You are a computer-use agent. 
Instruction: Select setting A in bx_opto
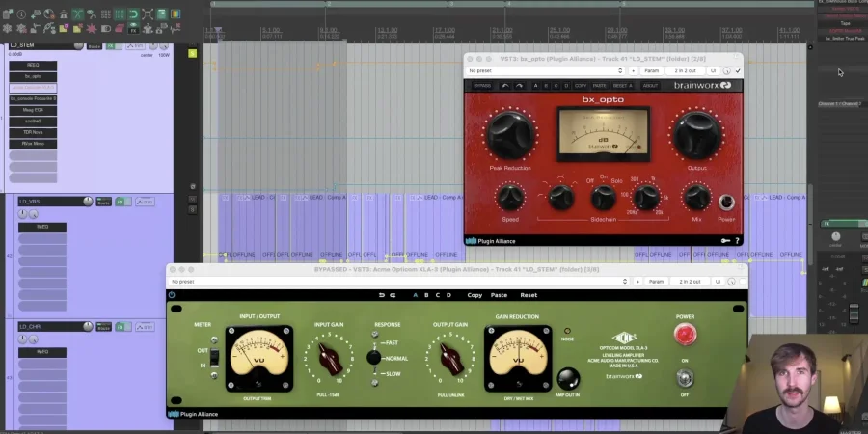point(535,86)
